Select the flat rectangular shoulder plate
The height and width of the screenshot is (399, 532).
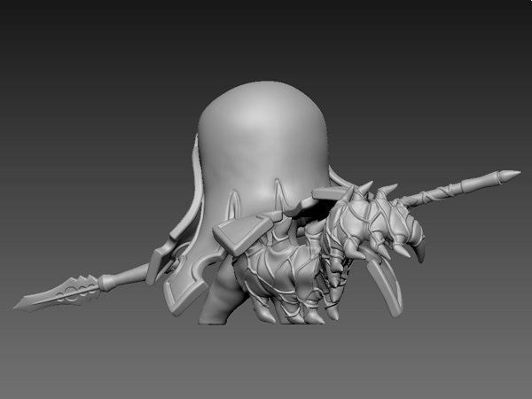coord(243,234)
